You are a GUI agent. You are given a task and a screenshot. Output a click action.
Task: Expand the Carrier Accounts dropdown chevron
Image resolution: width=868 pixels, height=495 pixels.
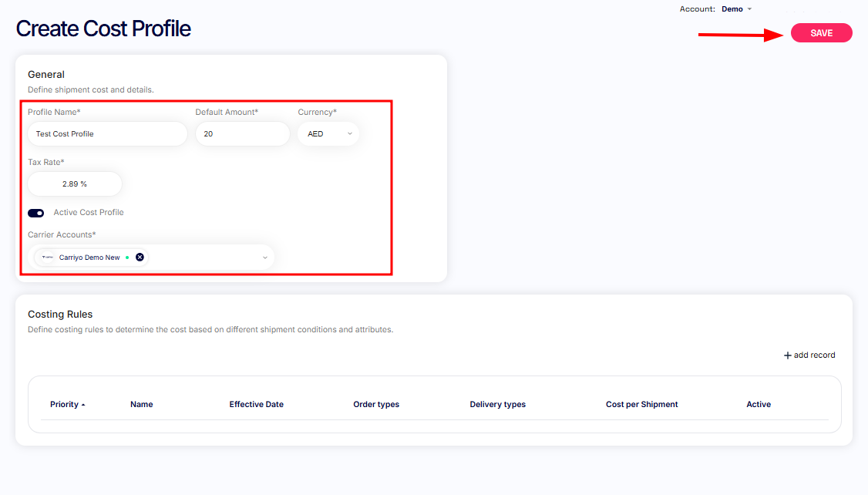click(264, 258)
